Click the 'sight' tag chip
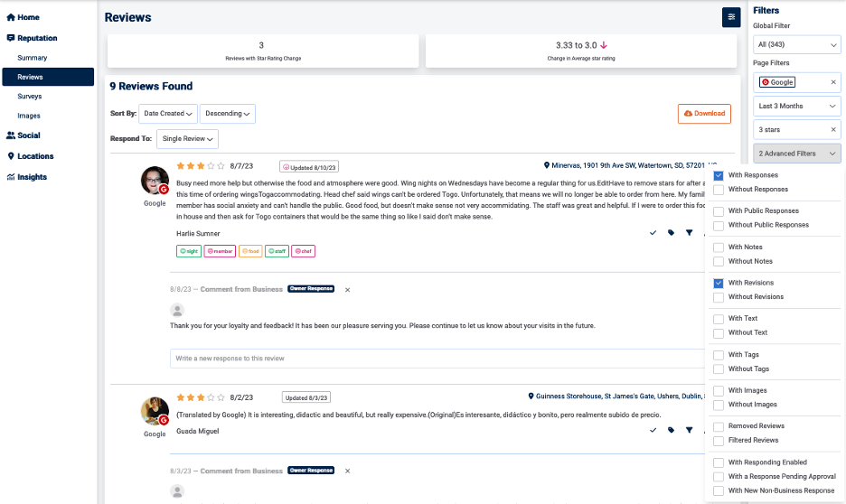Screen dimensions: 846x504 pos(189,251)
